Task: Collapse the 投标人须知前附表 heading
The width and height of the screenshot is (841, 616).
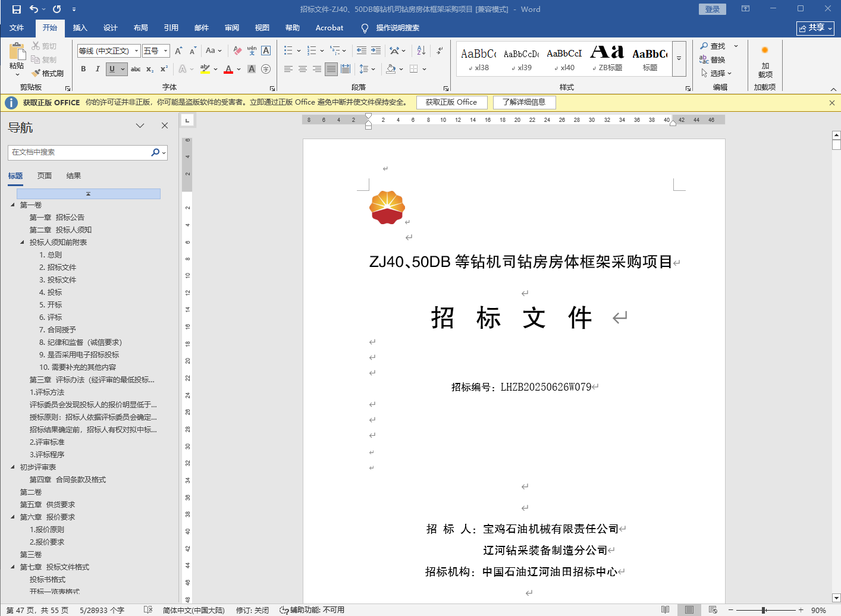Action: pyautogui.click(x=22, y=242)
